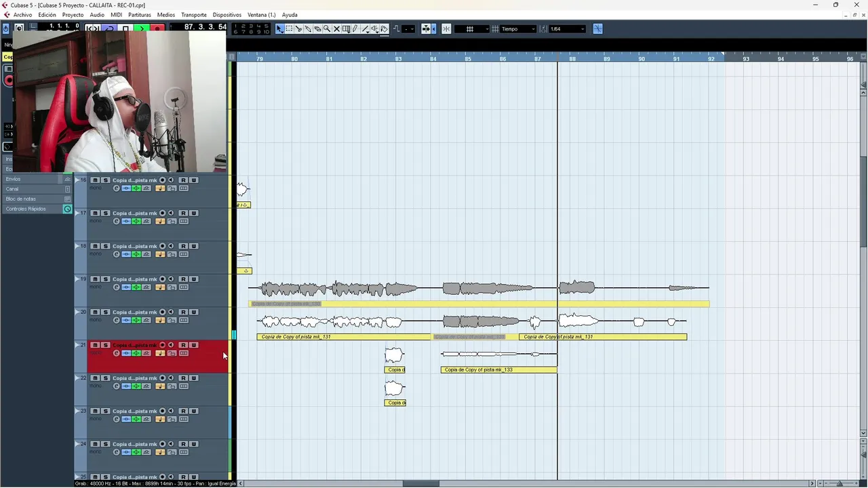Toggle the Cycle loop button
Image resolution: width=868 pixels, height=488 pixels.
[110, 28]
